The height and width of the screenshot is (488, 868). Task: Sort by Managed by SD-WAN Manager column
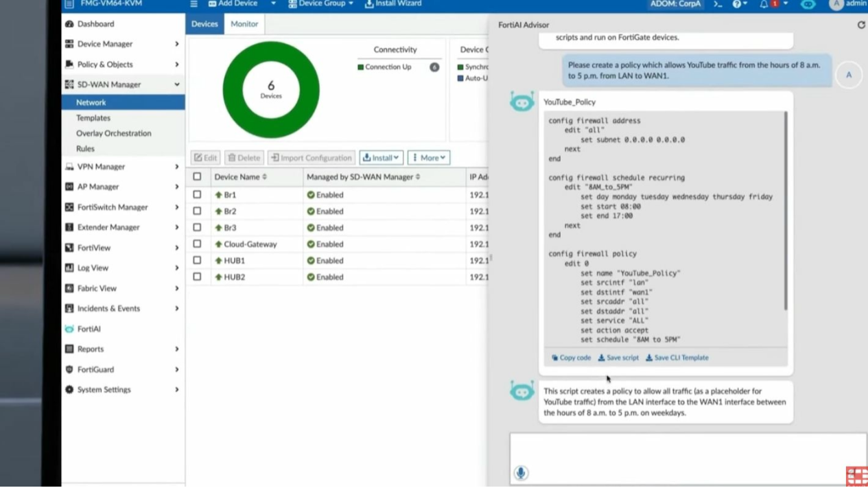click(x=363, y=177)
